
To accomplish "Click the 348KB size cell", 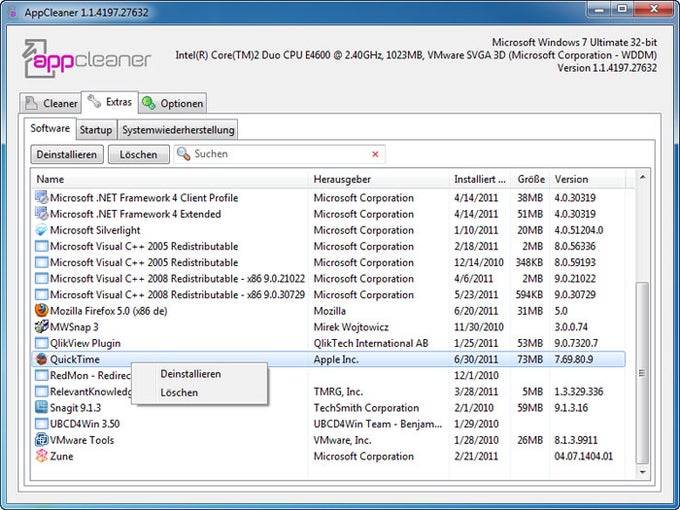I will 529,262.
